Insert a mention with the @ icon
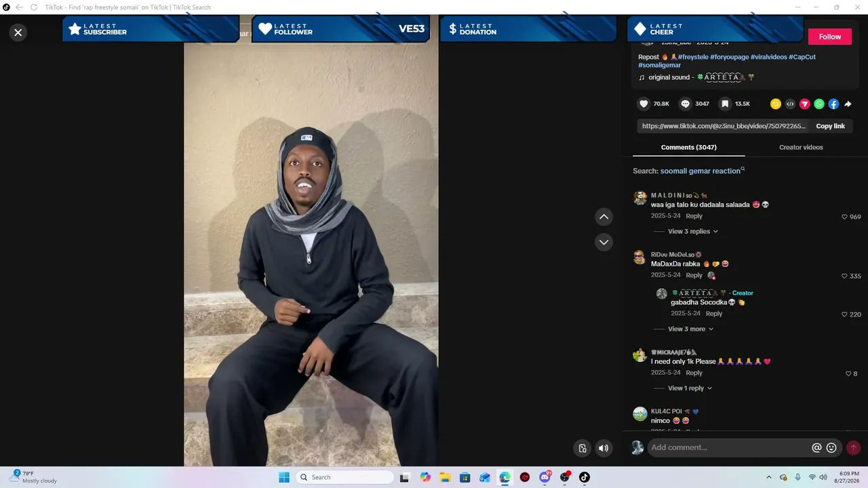 [816, 447]
